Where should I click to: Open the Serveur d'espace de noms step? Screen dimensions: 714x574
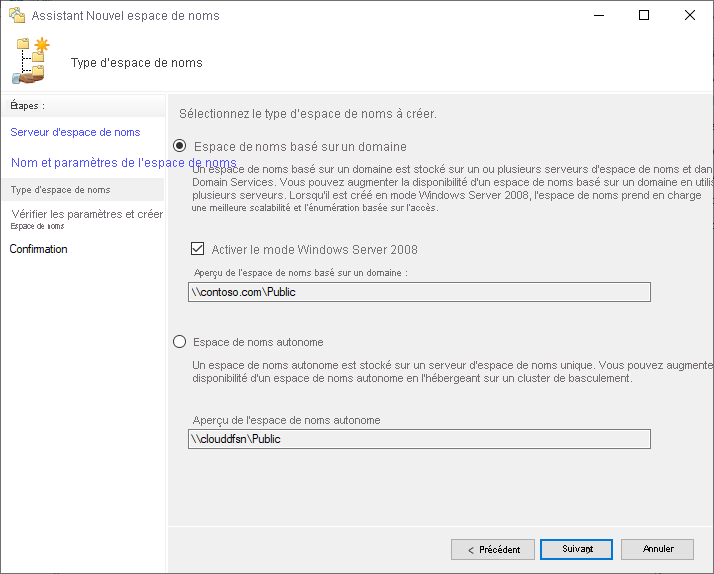click(75, 132)
